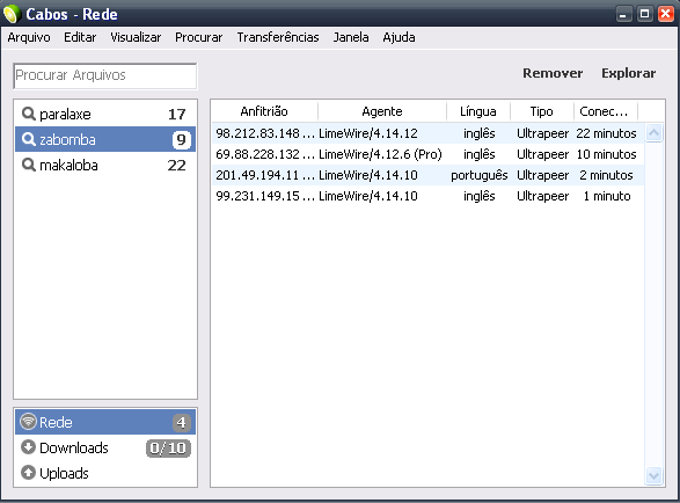Sort by the Língua column header
The image size is (680, 503).
coord(478,111)
